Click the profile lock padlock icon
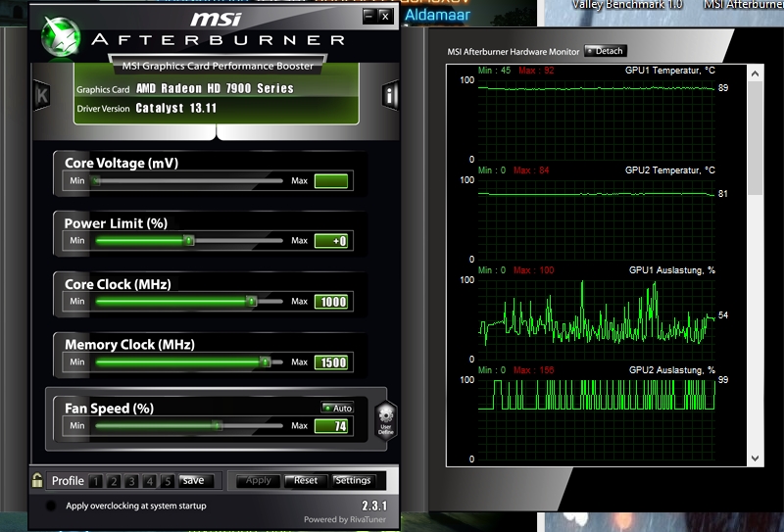This screenshot has width=784, height=532. [37, 480]
